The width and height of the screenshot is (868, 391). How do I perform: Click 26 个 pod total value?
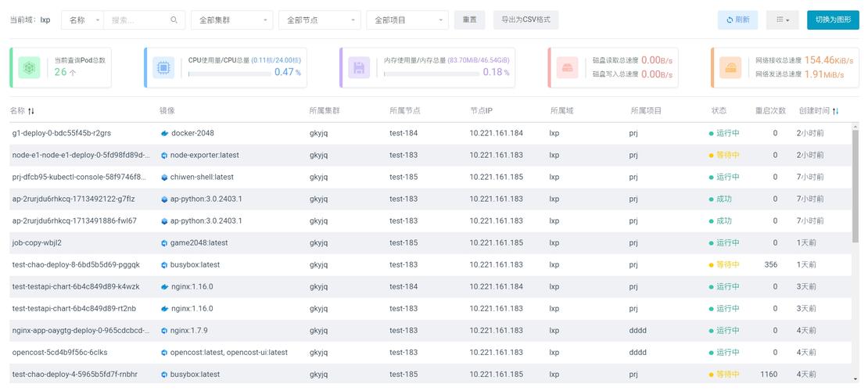[65, 72]
